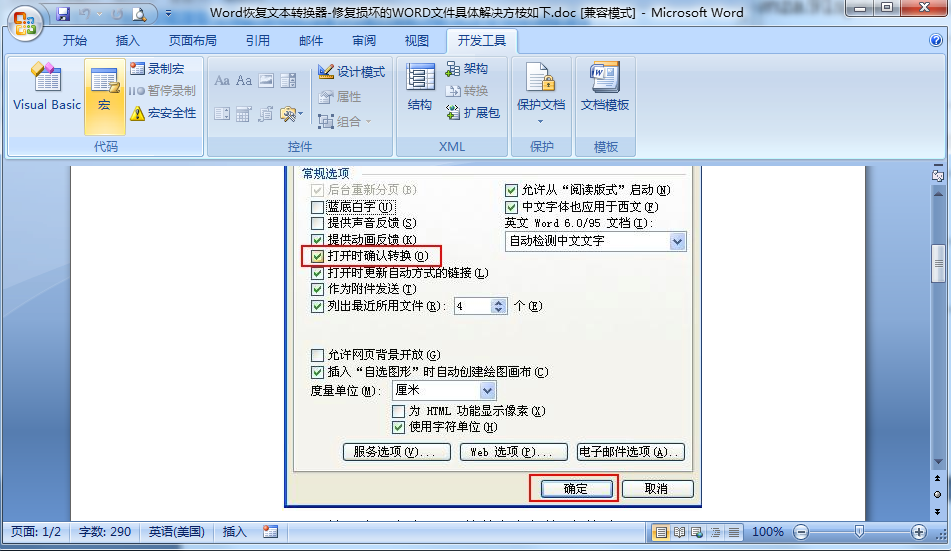
Task: Click the Print Preview icon in quick access toolbar
Action: point(139,13)
